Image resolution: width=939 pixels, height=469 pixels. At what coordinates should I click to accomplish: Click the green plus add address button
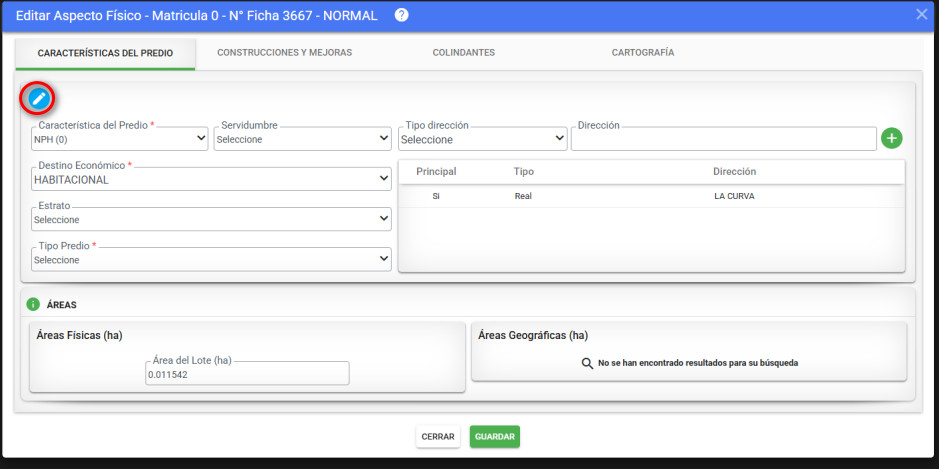(x=892, y=139)
